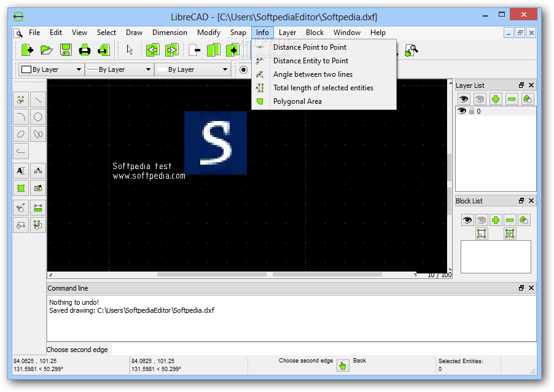Remove layer with the green minus in Layer List
The image size is (554, 392).
511,99
